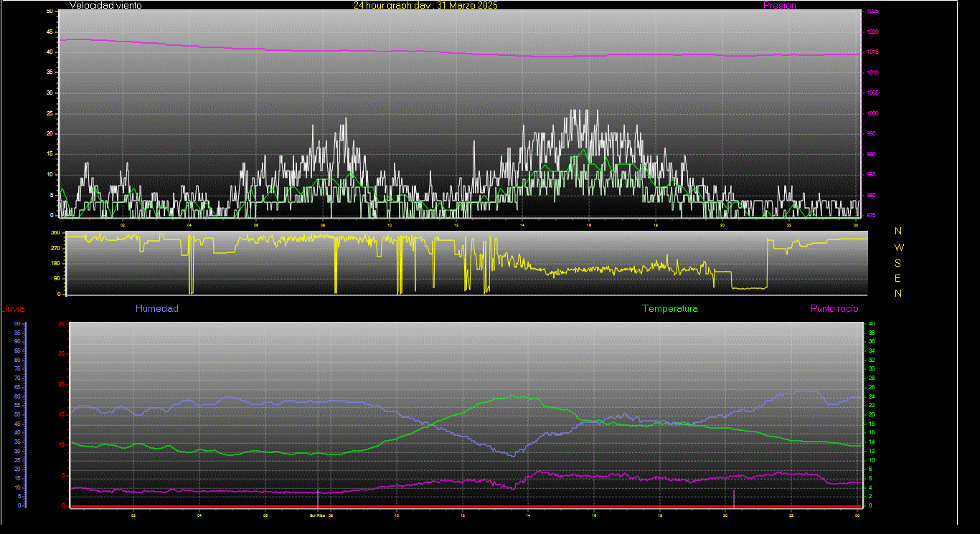Click '35' on the wind speed axis
This screenshot has width=980, height=534.
point(50,72)
